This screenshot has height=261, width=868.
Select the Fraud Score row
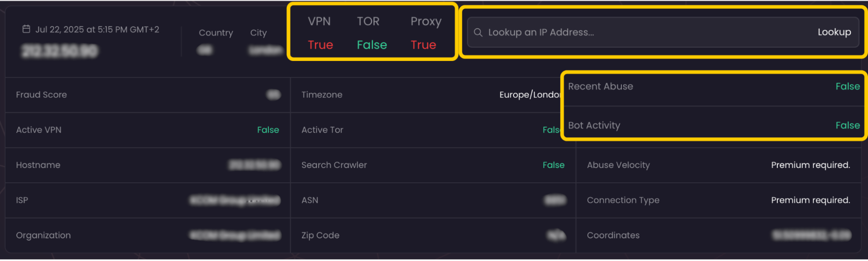tap(41, 94)
